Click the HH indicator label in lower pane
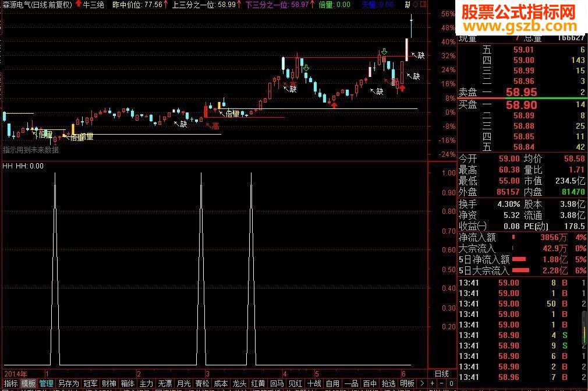The height and width of the screenshot is (391, 588). click(x=8, y=166)
